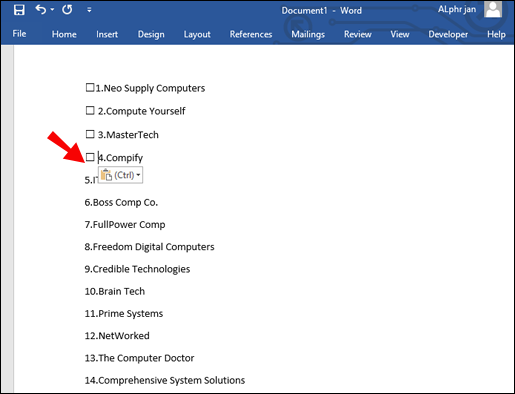This screenshot has height=394, width=515.
Task: Click in the 14.Comprehensive System Solutions line
Action: point(165,380)
